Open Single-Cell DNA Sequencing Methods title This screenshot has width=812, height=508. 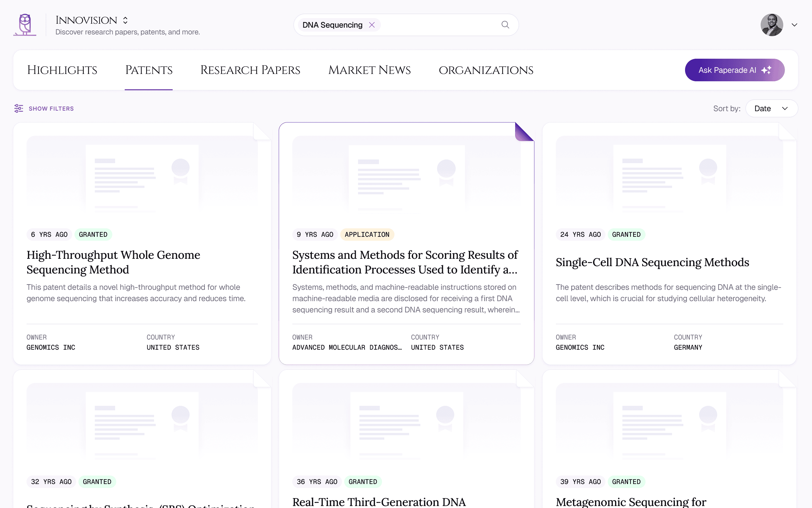click(x=652, y=262)
